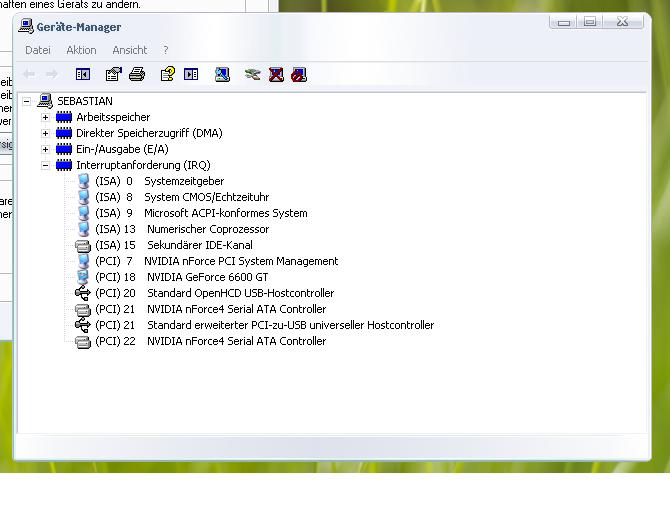670x512 pixels.
Task: Click the Numerischer Coprozessor device icon
Action: (84, 229)
